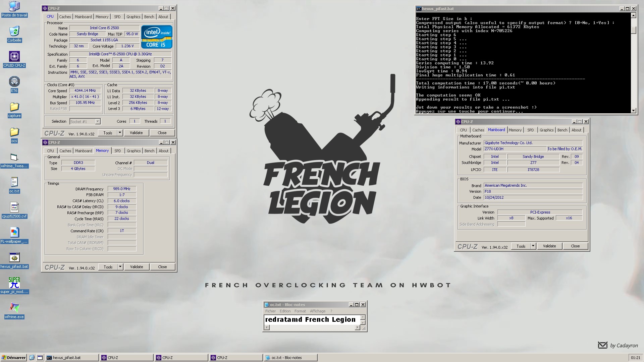The image size is (644, 362).
Task: Open the capture folder on desktop
Action: point(14,110)
